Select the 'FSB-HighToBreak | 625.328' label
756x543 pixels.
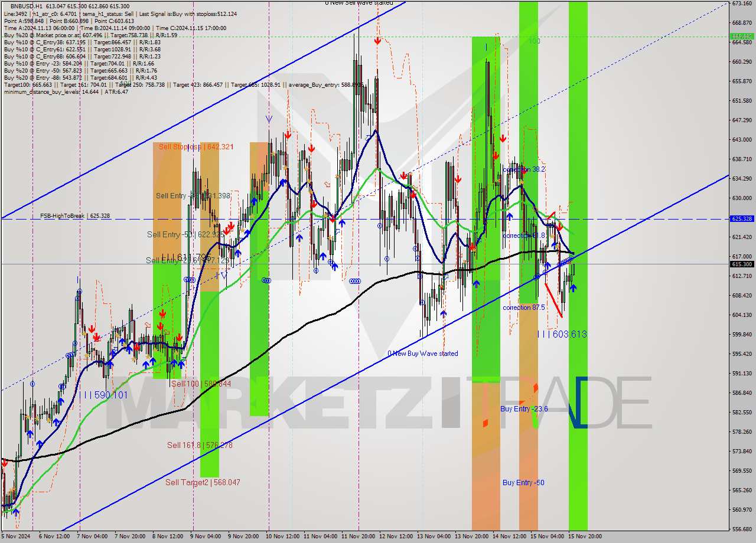click(x=75, y=216)
